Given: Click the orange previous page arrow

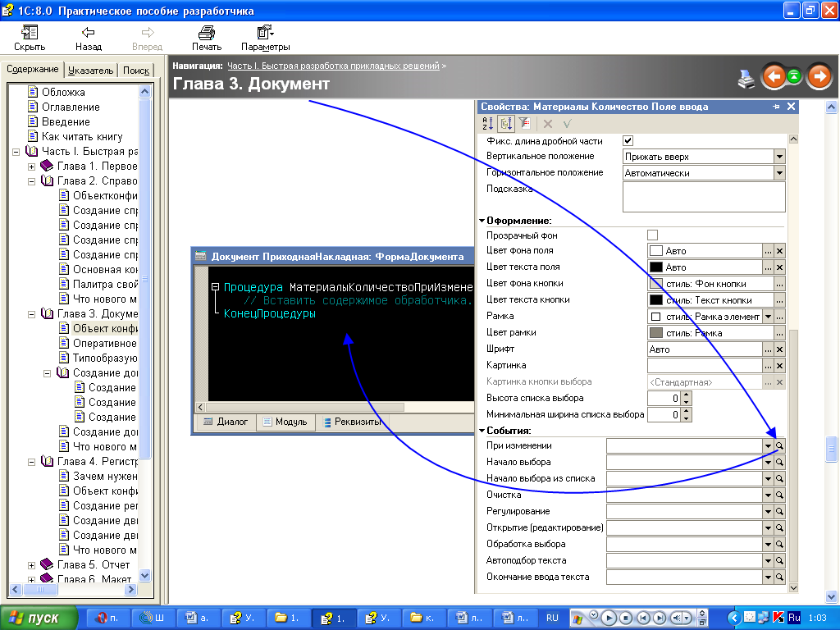Looking at the screenshot, I should pyautogui.click(x=773, y=77).
